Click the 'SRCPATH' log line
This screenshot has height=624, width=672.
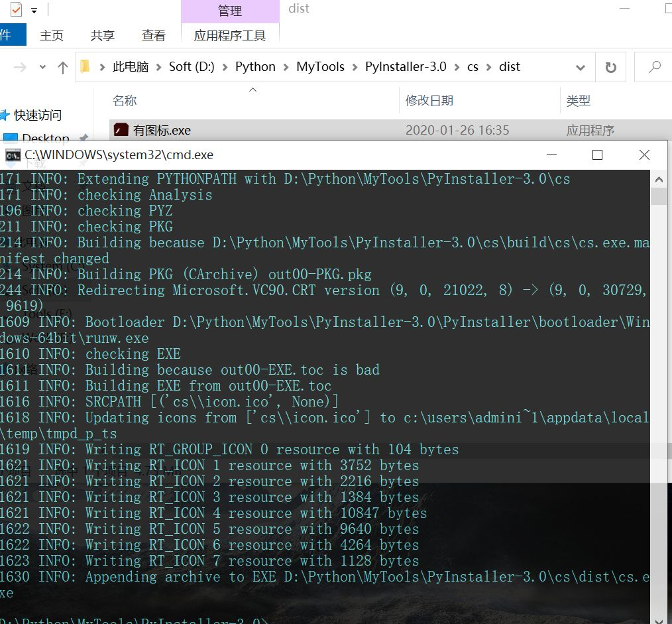tap(169, 401)
